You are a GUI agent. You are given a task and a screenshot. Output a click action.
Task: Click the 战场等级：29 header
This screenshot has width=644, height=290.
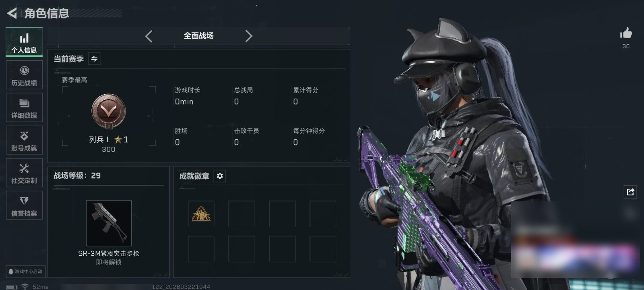pyautogui.click(x=77, y=176)
